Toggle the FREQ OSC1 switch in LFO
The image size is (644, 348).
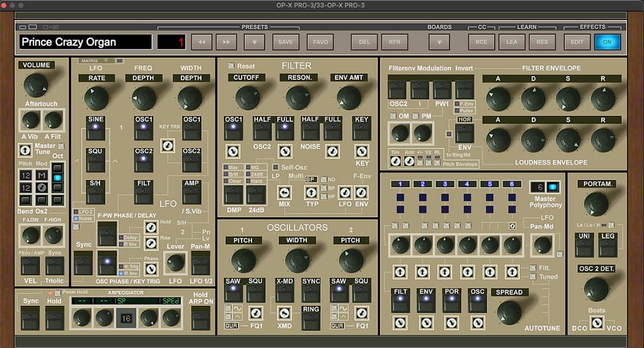(x=143, y=128)
